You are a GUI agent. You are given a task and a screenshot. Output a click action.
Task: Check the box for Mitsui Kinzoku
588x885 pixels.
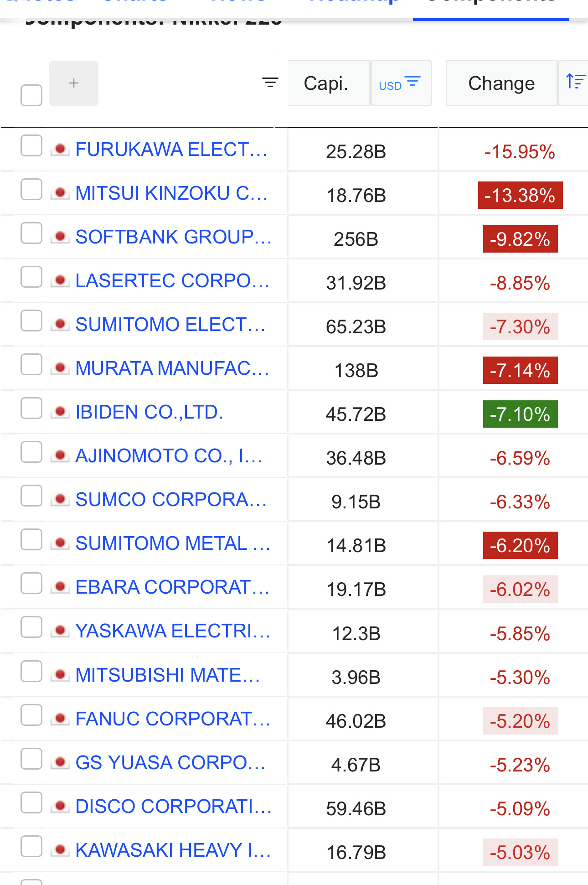tap(31, 189)
